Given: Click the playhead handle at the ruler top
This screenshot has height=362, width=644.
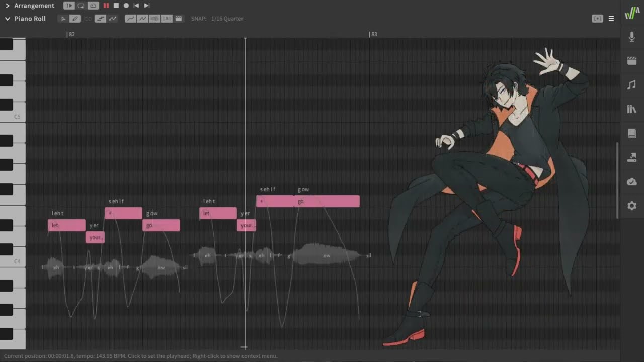Looking at the screenshot, I should [x=245, y=39].
